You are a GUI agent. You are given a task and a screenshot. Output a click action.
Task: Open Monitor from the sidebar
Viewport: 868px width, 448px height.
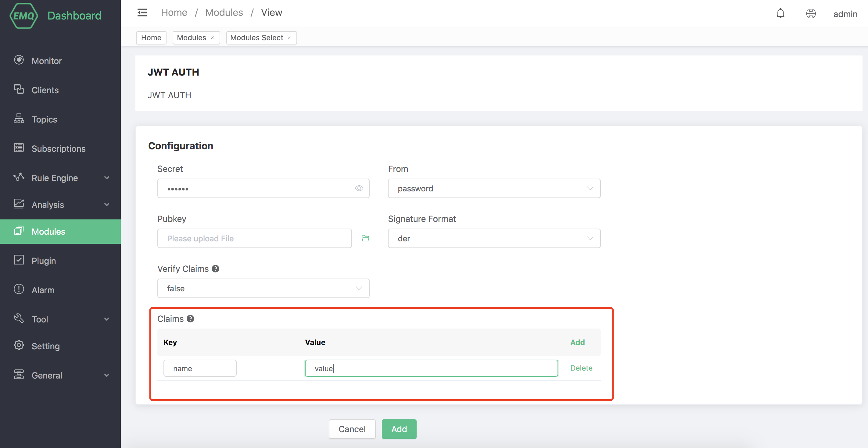[46, 61]
